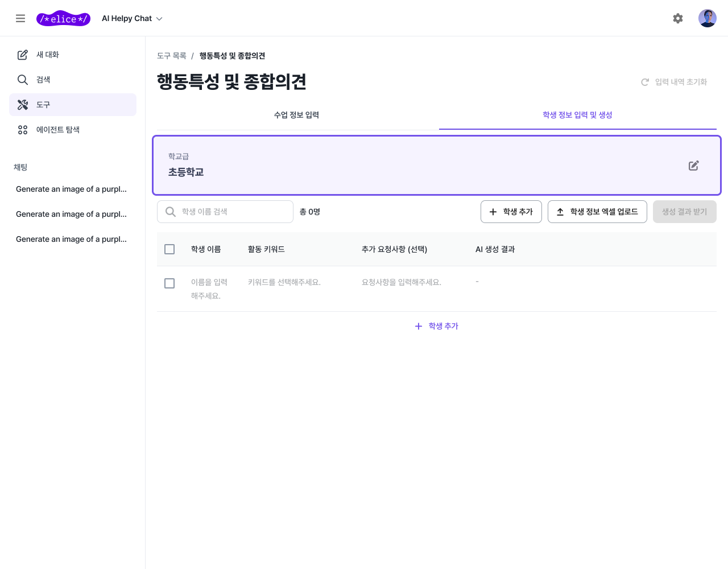This screenshot has height=569, width=728.
Task: Expand the AI Helpy Chat dropdown
Action: 132,19
